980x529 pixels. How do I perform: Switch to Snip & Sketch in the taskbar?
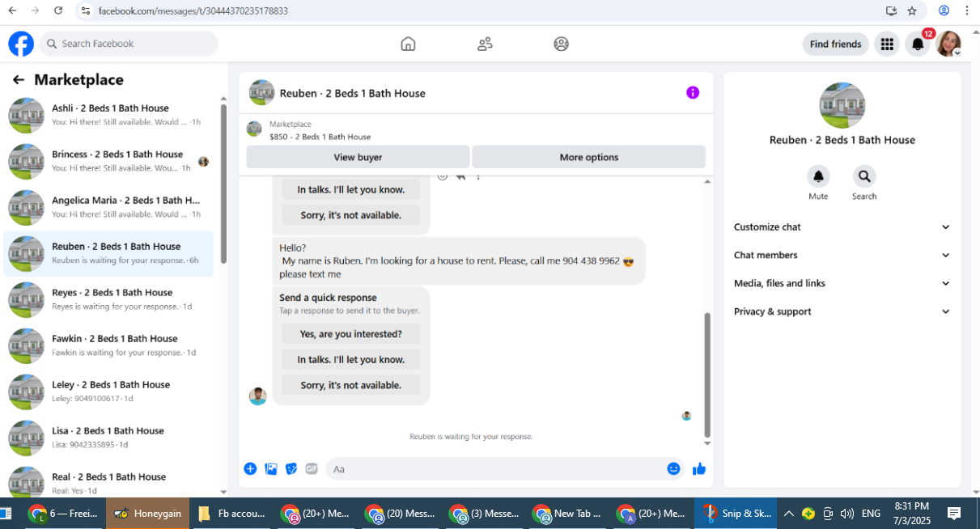[736, 513]
